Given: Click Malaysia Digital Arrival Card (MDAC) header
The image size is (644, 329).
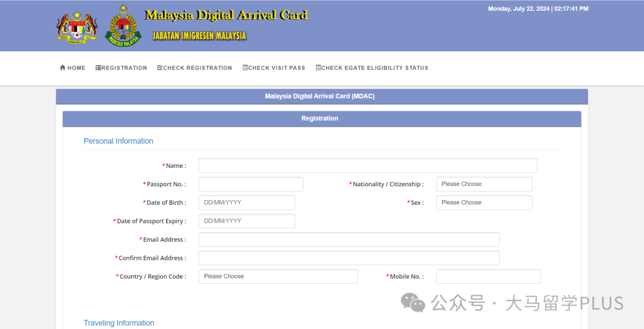Looking at the screenshot, I should [322, 97].
